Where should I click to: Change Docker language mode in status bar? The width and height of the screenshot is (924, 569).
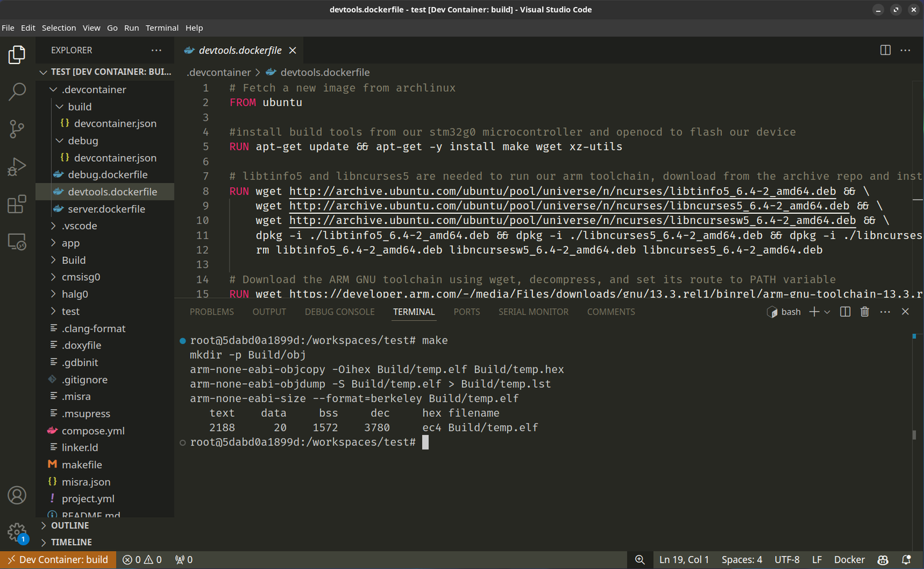[x=849, y=559]
